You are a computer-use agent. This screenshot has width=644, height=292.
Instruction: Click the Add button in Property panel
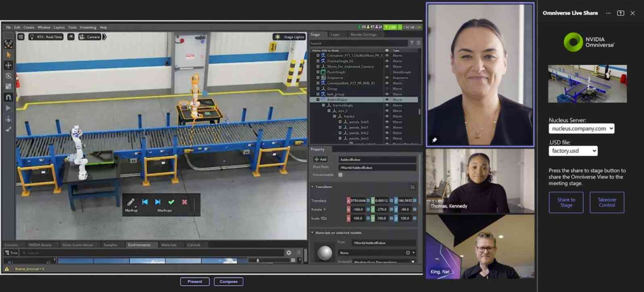[x=320, y=160]
